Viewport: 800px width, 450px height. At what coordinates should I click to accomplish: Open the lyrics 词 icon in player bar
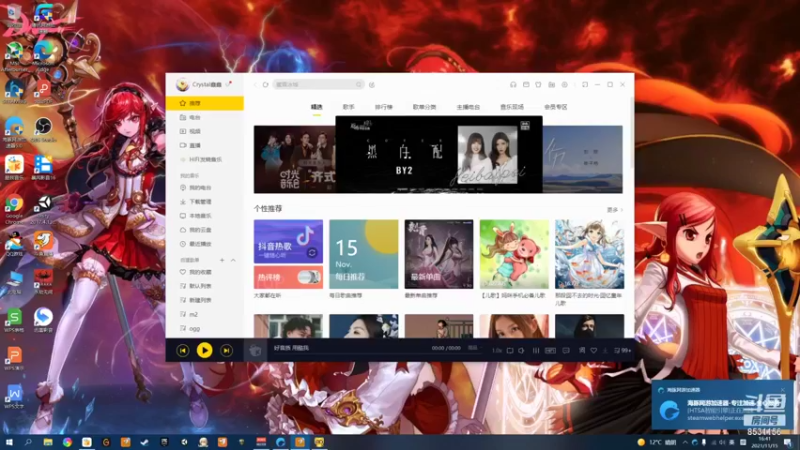click(x=582, y=351)
